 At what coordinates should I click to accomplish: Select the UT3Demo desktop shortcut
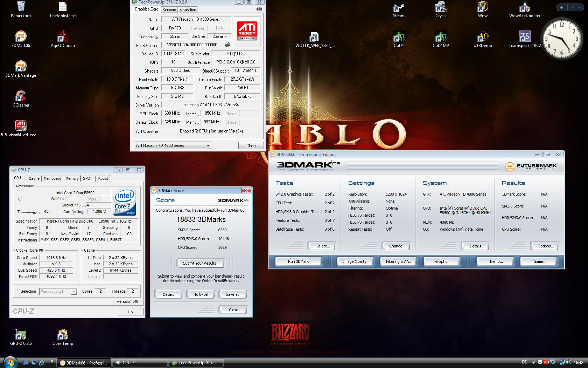(x=483, y=39)
